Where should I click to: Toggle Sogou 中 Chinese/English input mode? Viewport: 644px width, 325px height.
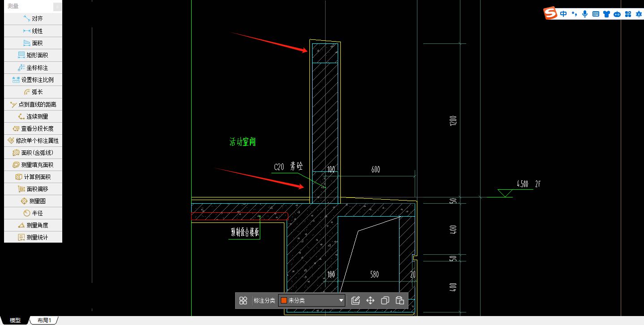pyautogui.click(x=563, y=14)
